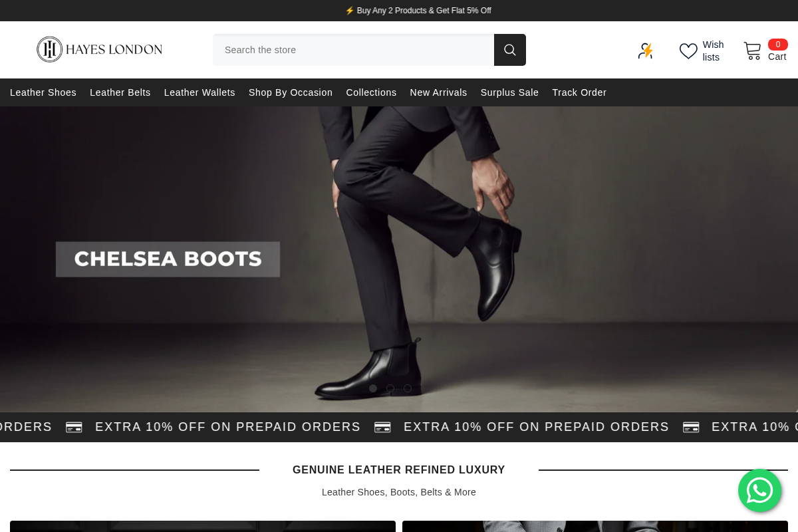Open the shopping cart icon
This screenshot has height=532, width=798.
point(752,51)
